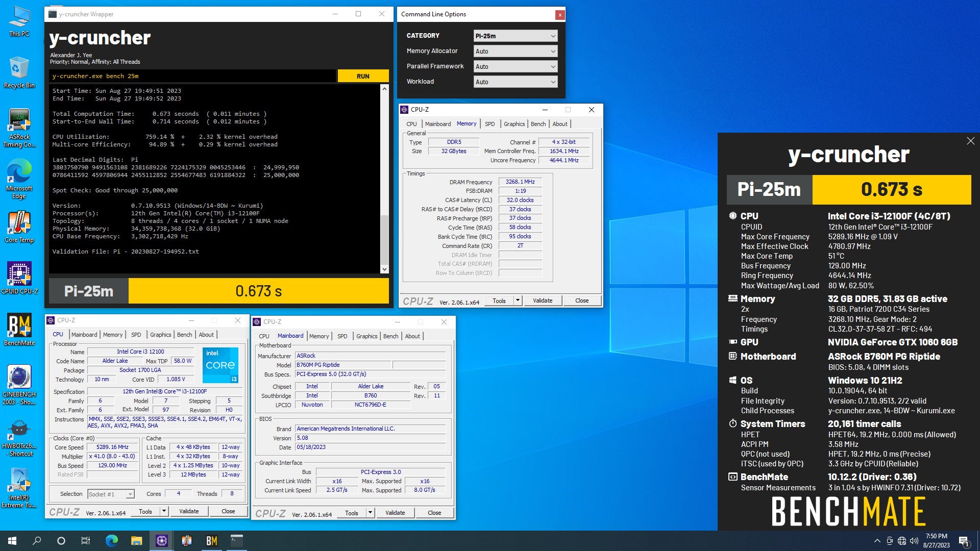Open CPUID CPU-Z desktop shortcut
This screenshot has width=980, height=551.
(x=19, y=279)
